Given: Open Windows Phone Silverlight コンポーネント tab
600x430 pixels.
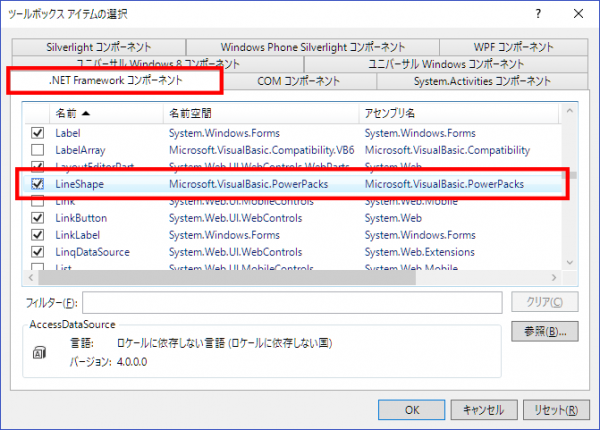Looking at the screenshot, I should click(313, 47).
